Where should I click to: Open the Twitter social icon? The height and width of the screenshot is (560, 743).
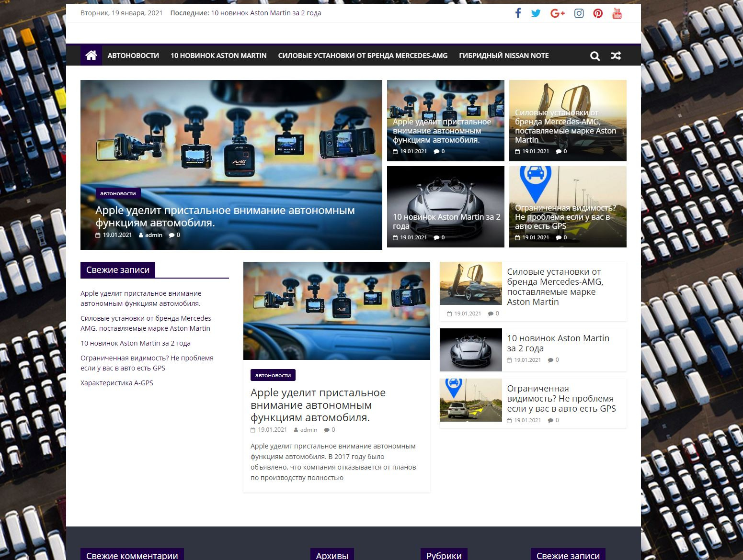pos(536,13)
